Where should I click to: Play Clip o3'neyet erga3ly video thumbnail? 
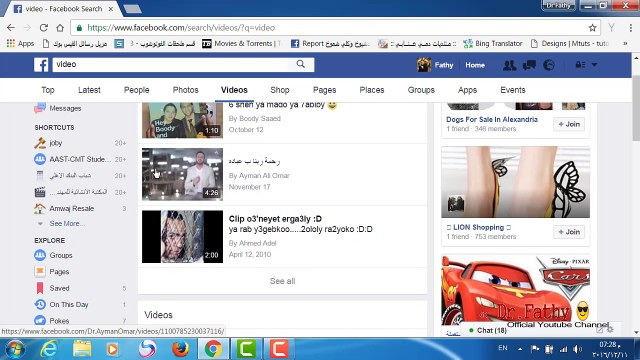[182, 236]
